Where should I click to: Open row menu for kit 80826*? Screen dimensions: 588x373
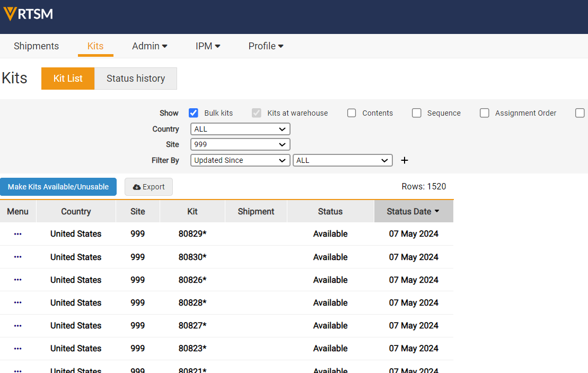[17, 280]
